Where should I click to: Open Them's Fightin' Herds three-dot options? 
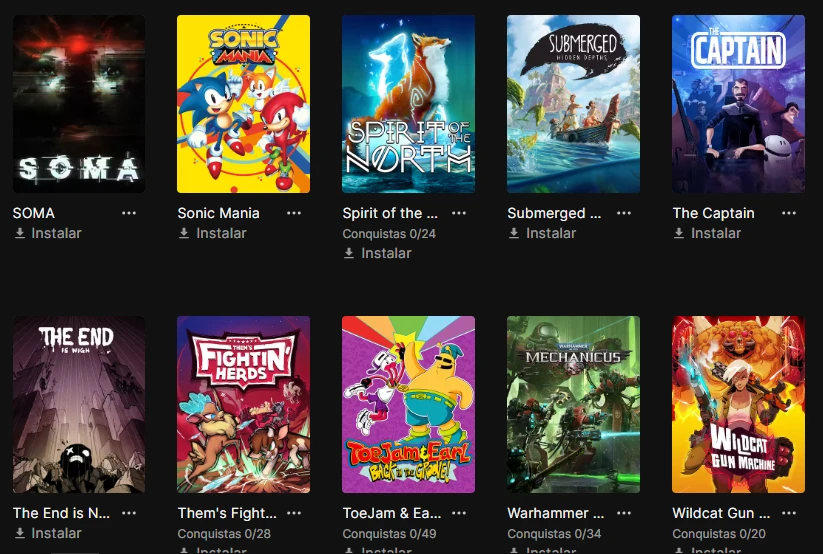coord(294,513)
